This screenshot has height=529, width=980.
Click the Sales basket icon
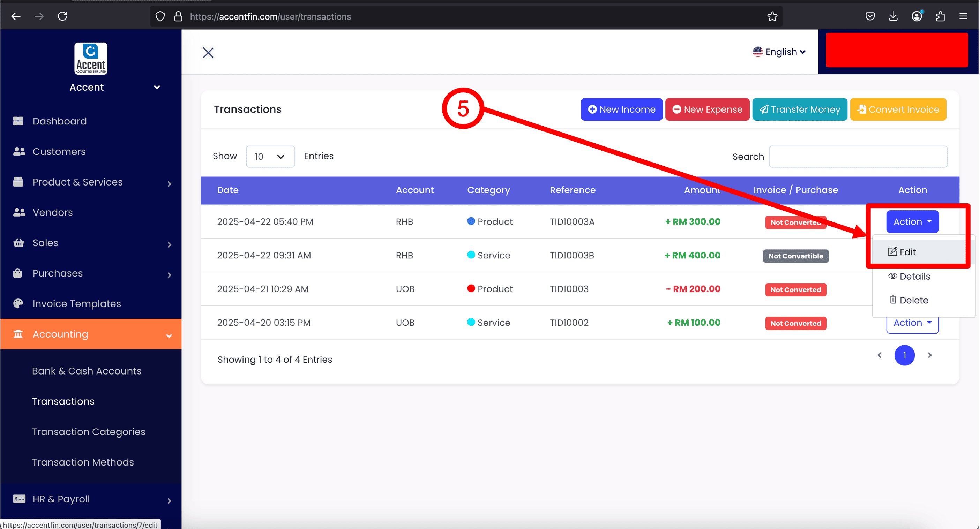(18, 243)
